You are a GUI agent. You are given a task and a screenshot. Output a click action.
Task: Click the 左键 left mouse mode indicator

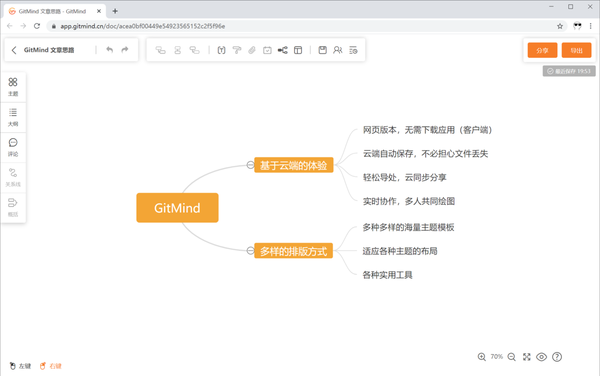tap(20, 366)
